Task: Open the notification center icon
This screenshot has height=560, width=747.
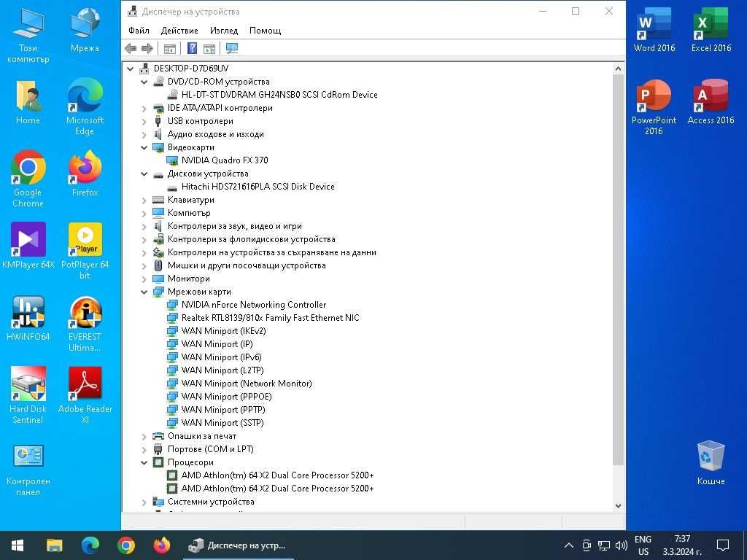Action: 723,545
